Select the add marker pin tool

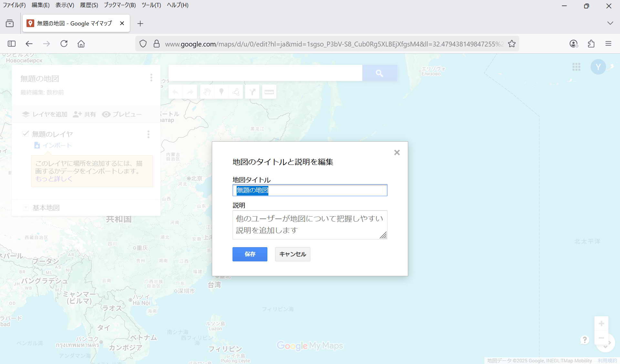coord(221,92)
